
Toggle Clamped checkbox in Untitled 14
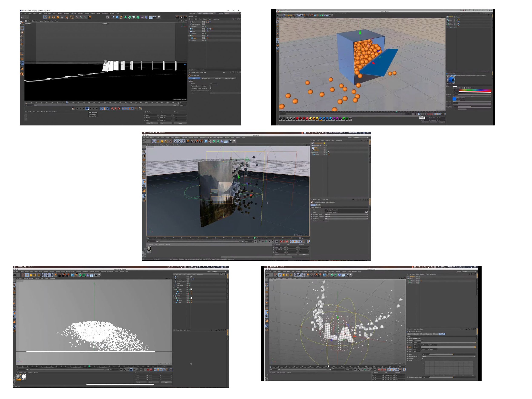(422, 358)
